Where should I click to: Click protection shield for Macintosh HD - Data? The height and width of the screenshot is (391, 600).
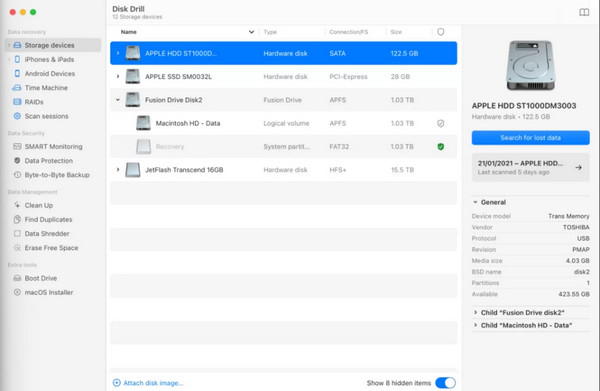(440, 123)
